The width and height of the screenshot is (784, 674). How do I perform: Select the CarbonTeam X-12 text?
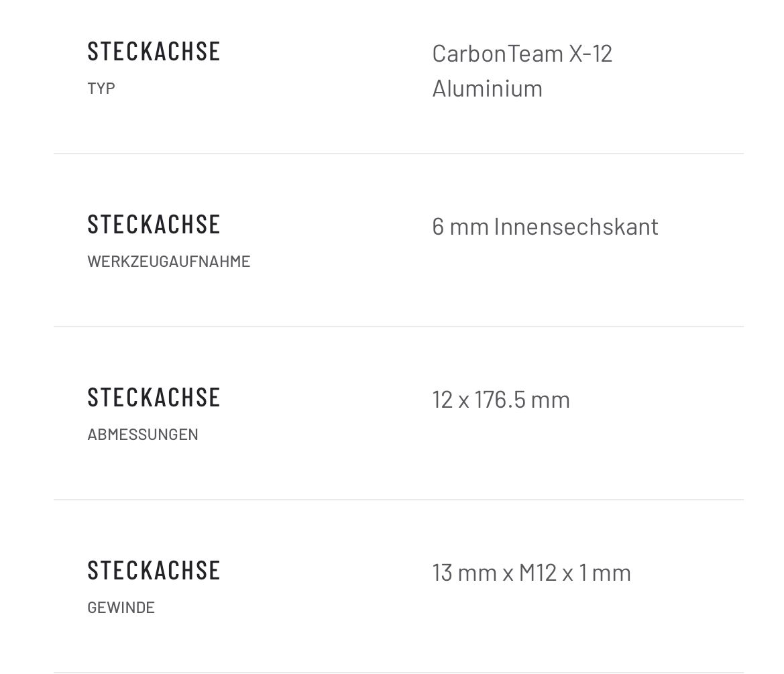point(522,54)
